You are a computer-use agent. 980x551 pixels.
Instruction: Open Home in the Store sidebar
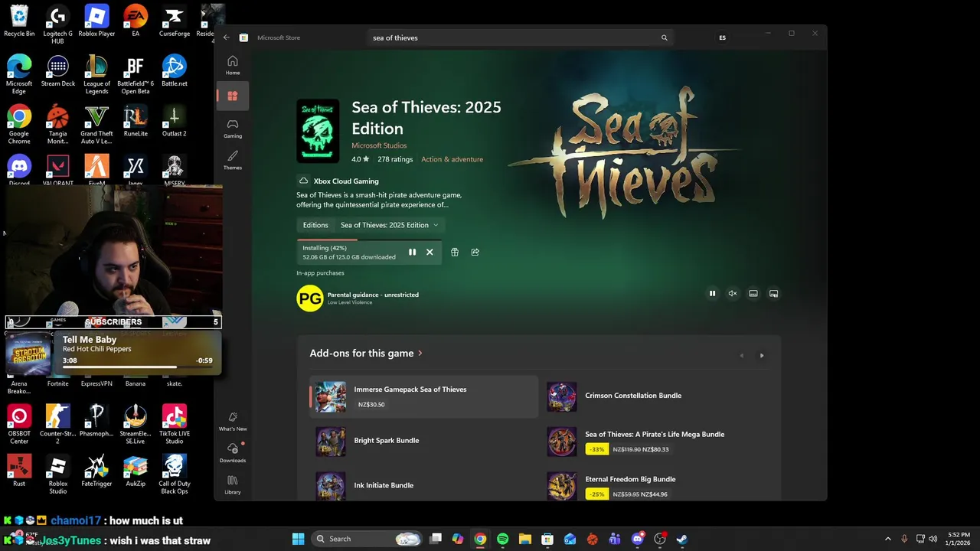pos(233,65)
